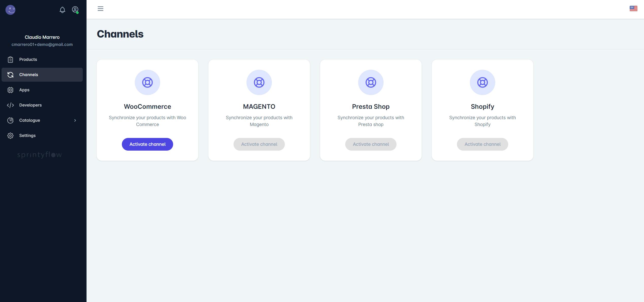Click the Channels sync icon in sidebar
Image resolution: width=644 pixels, height=302 pixels.
point(10,75)
